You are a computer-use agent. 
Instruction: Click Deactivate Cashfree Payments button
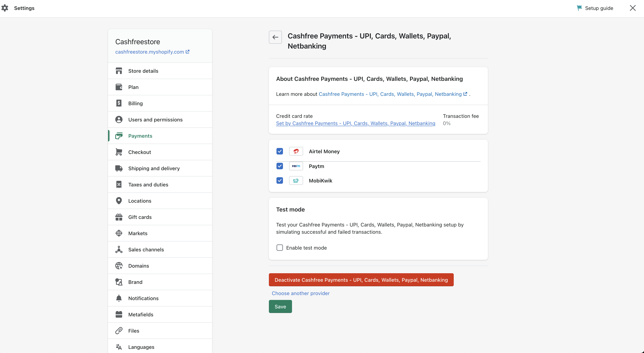pyautogui.click(x=361, y=280)
